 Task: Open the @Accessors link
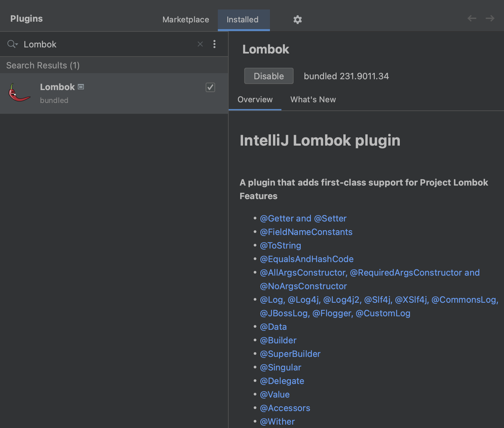pos(285,408)
